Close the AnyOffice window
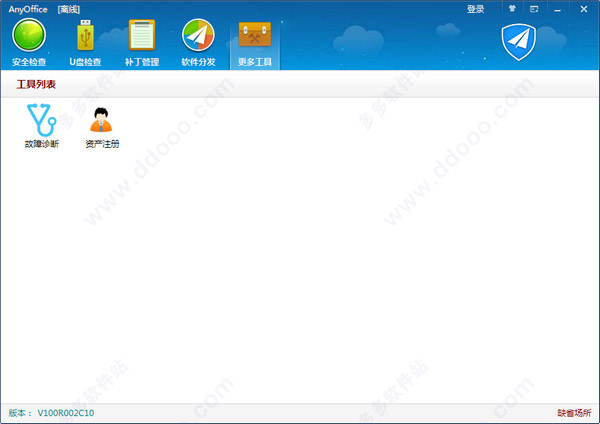The image size is (600, 424). pyautogui.click(x=584, y=9)
